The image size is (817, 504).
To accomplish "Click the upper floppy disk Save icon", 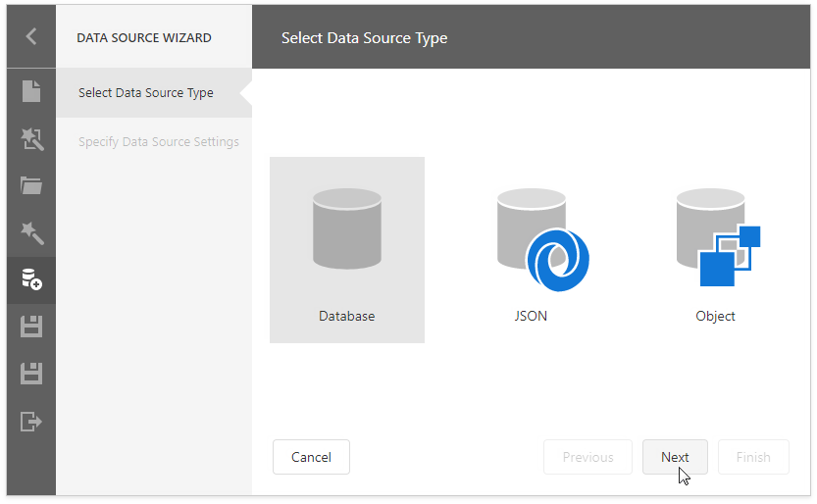I will pos(31,327).
